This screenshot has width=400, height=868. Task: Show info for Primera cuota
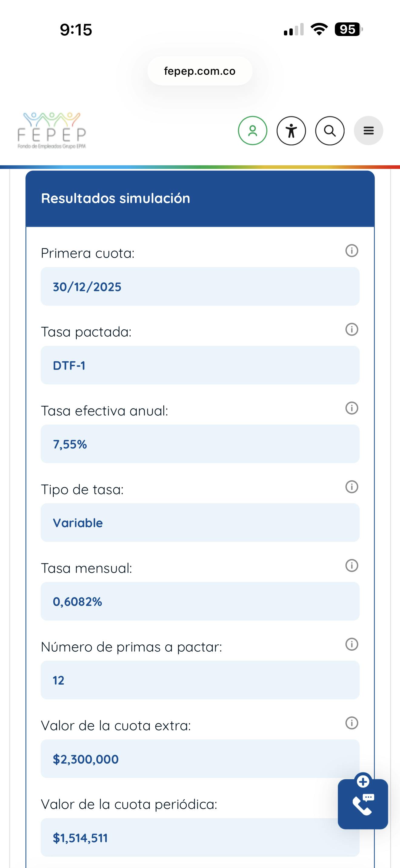(x=352, y=251)
